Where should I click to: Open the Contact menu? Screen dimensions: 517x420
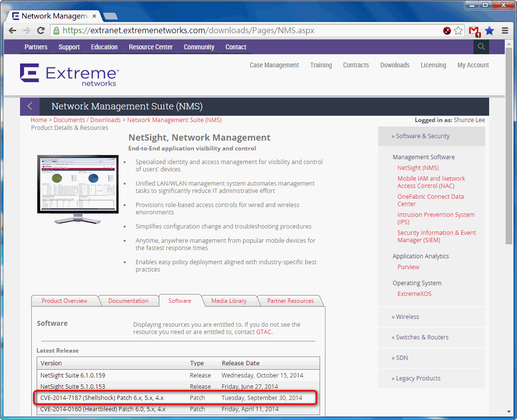[x=236, y=47]
